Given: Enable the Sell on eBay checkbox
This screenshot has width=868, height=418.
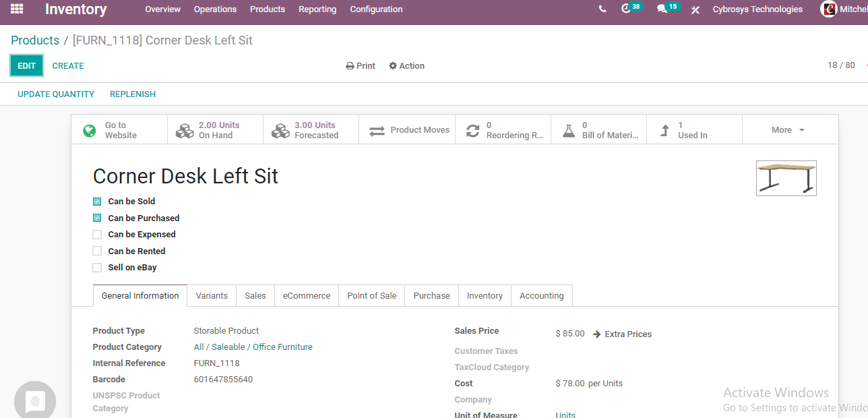Looking at the screenshot, I should (x=97, y=268).
